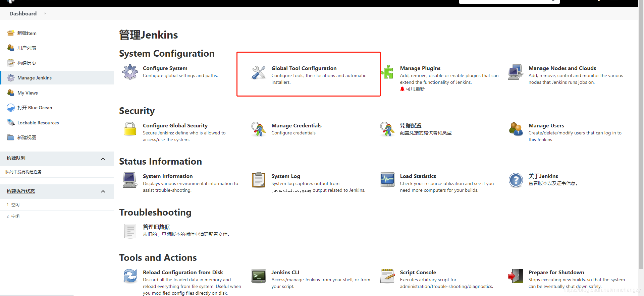Click executor row 1 空闲
This screenshot has width=644, height=296.
57,204
